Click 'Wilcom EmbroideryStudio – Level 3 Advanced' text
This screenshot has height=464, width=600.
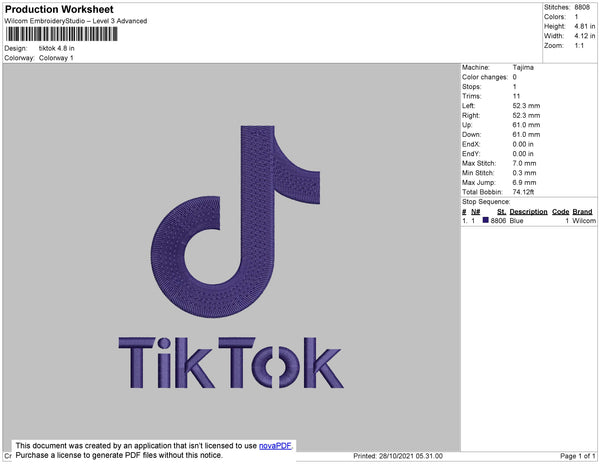[x=76, y=21]
